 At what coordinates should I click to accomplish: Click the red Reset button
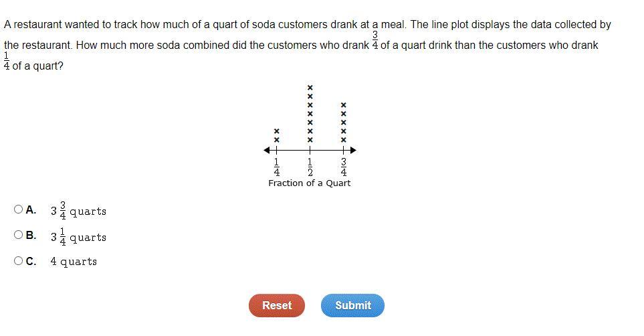pos(277,306)
